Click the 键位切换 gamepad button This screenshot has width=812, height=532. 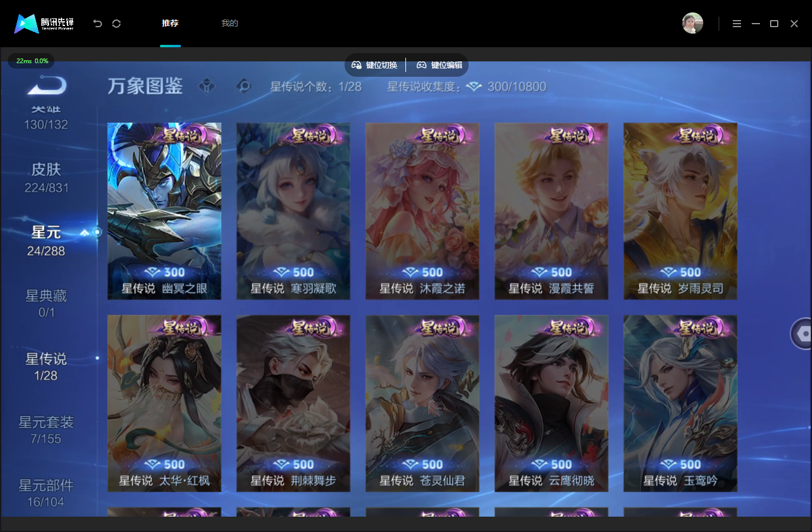point(375,65)
